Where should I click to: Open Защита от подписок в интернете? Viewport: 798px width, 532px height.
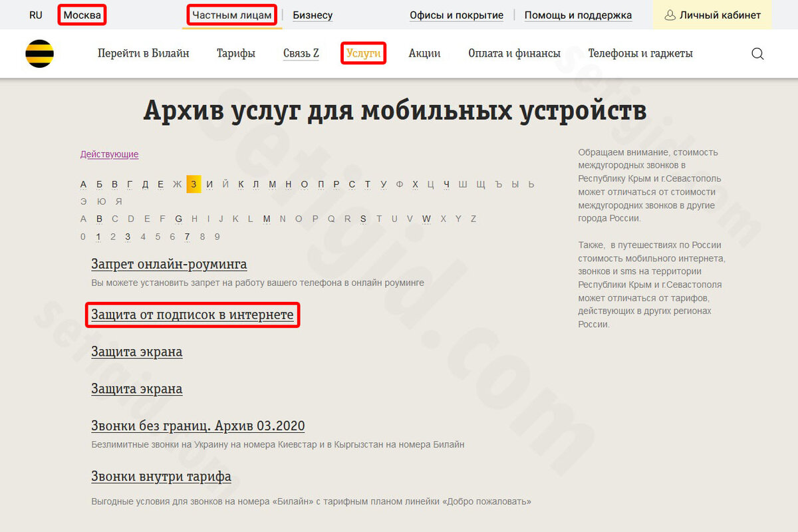(x=192, y=315)
